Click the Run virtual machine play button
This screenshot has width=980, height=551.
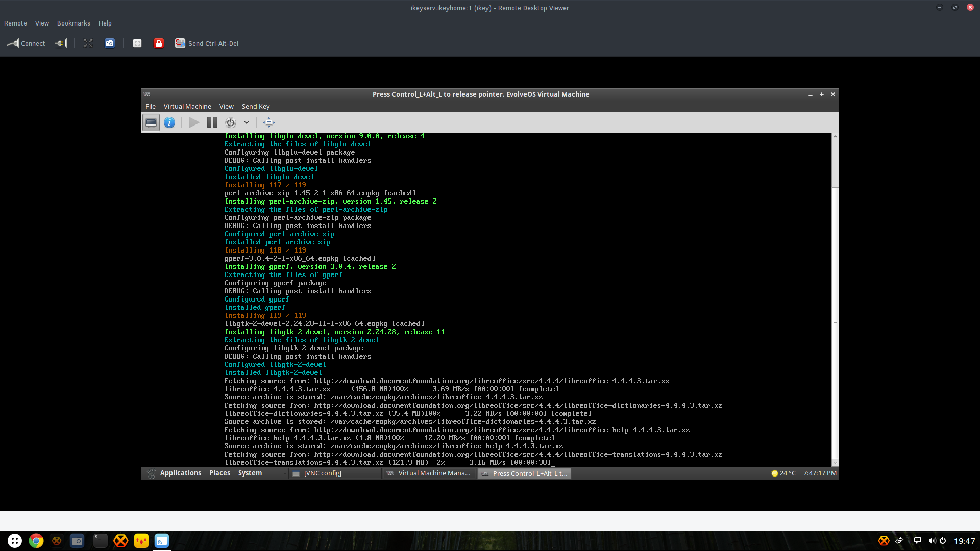tap(194, 122)
